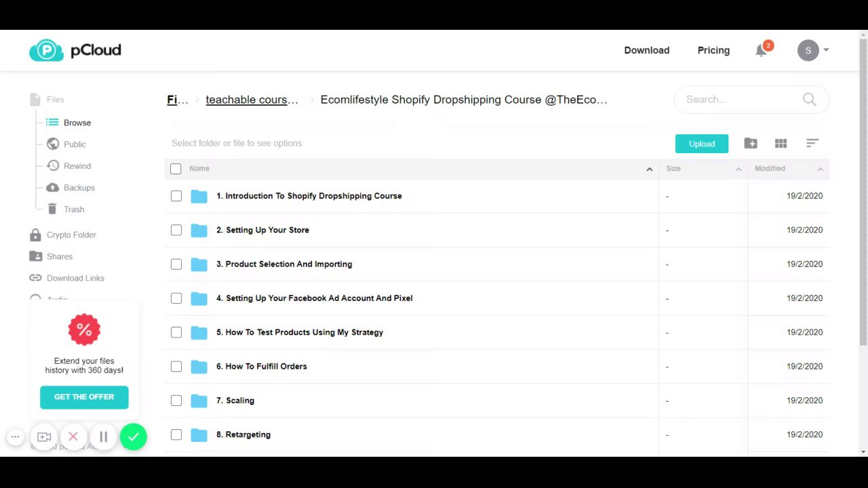
Task: Click the Shares sidebar icon
Action: [35, 256]
